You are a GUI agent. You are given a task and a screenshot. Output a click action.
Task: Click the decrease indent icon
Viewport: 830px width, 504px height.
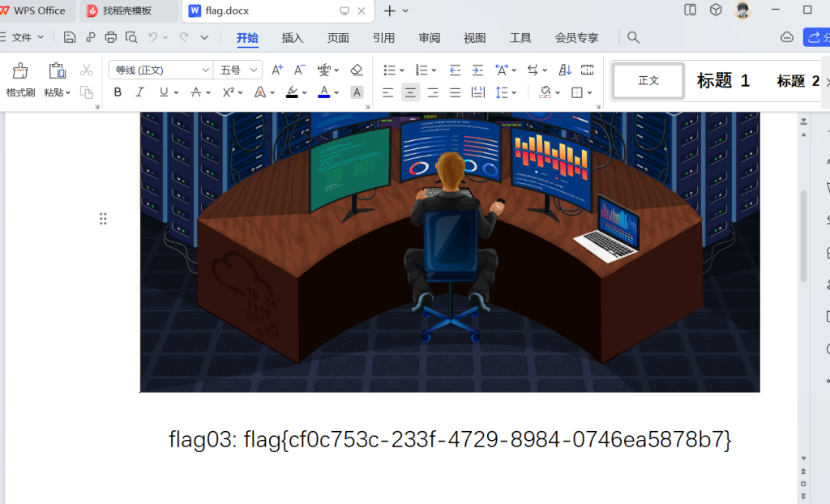455,70
